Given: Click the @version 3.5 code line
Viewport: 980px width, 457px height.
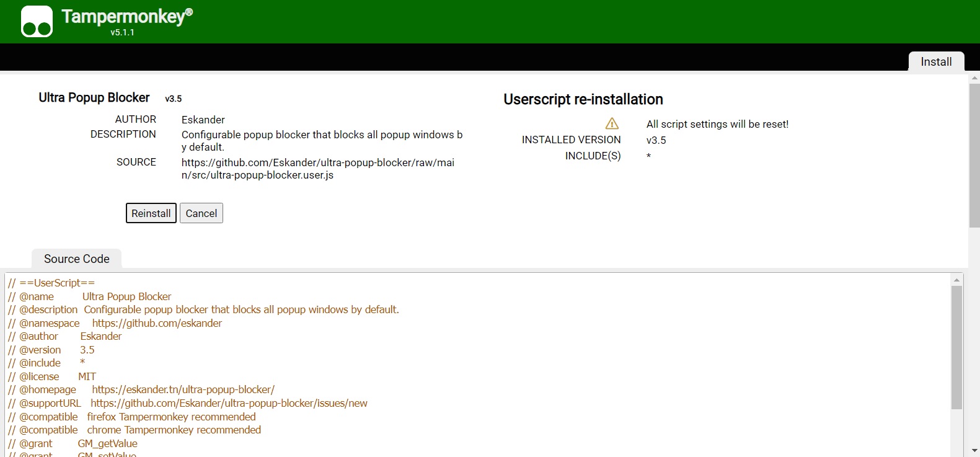Looking at the screenshot, I should tap(51, 350).
